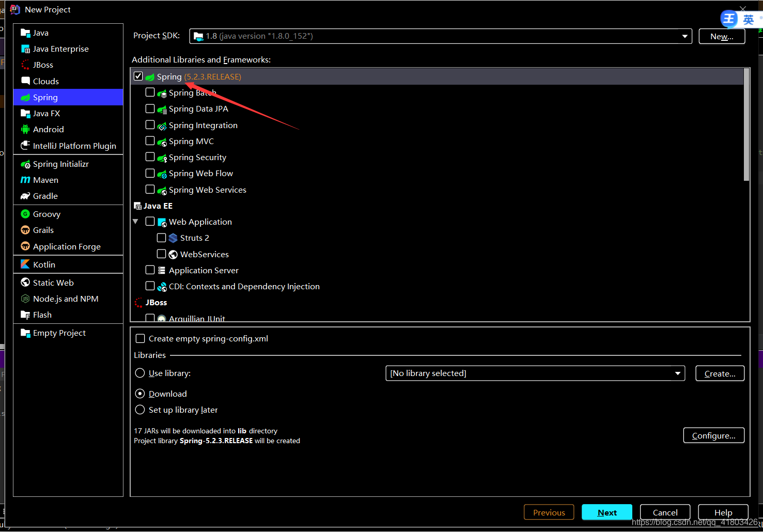Click the Application Forge icon

pyautogui.click(x=25, y=246)
